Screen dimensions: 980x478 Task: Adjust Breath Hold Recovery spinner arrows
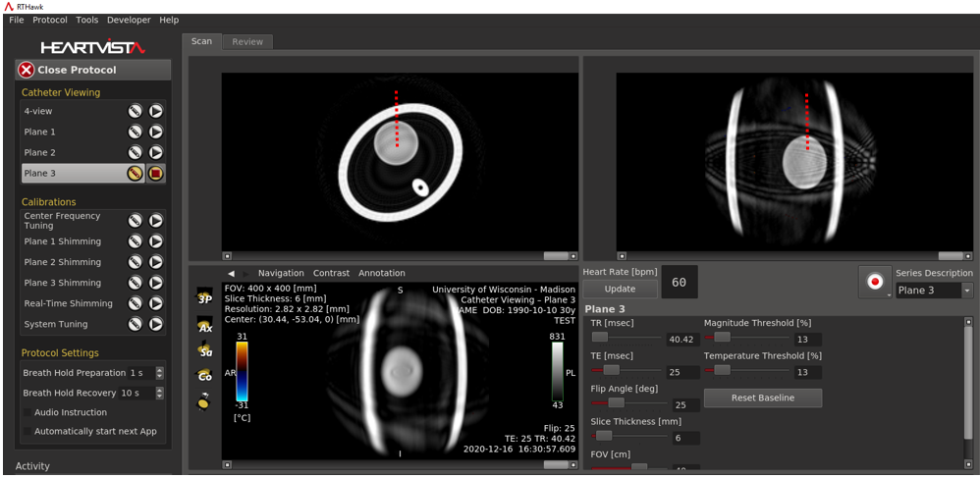pyautogui.click(x=160, y=394)
